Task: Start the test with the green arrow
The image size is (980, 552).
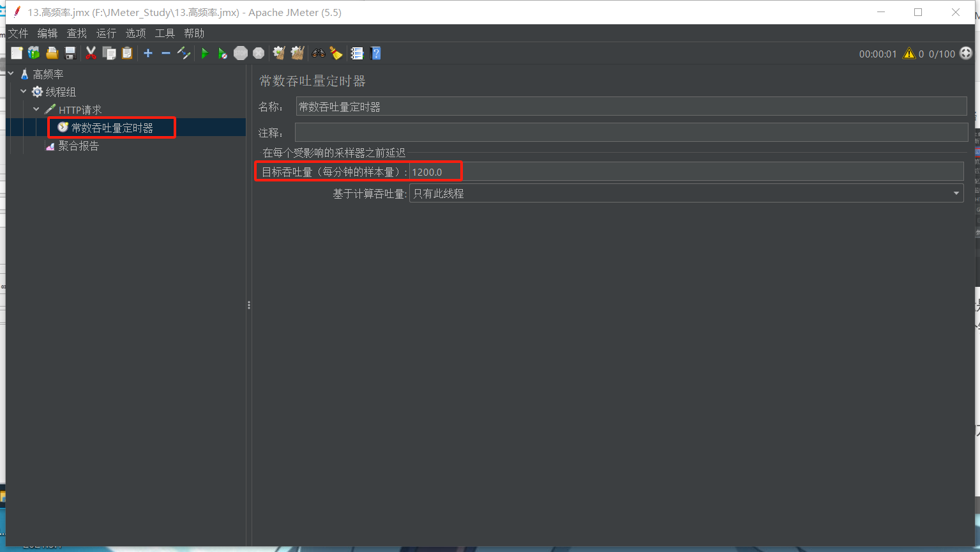Action: (x=205, y=54)
